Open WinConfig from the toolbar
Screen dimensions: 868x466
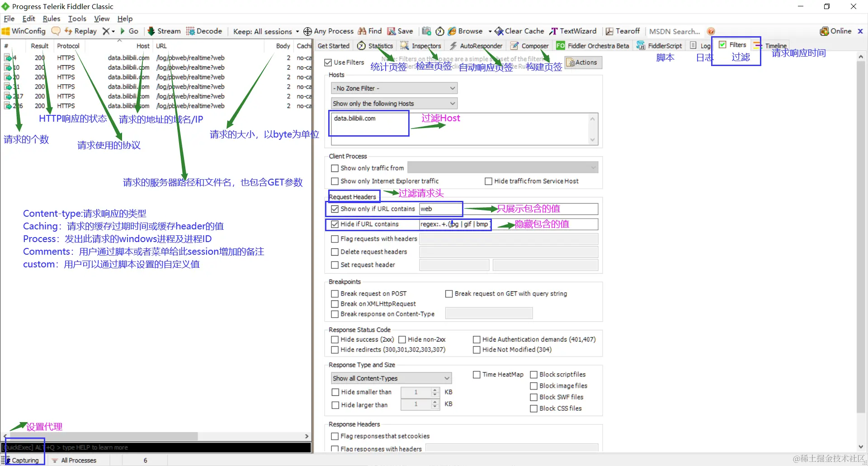click(24, 31)
